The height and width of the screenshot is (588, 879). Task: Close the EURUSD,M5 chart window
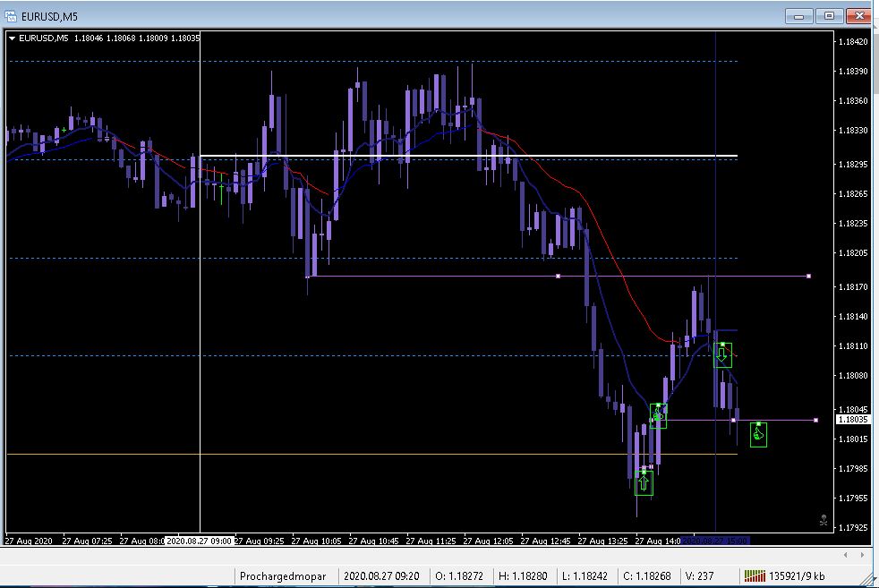coord(858,16)
